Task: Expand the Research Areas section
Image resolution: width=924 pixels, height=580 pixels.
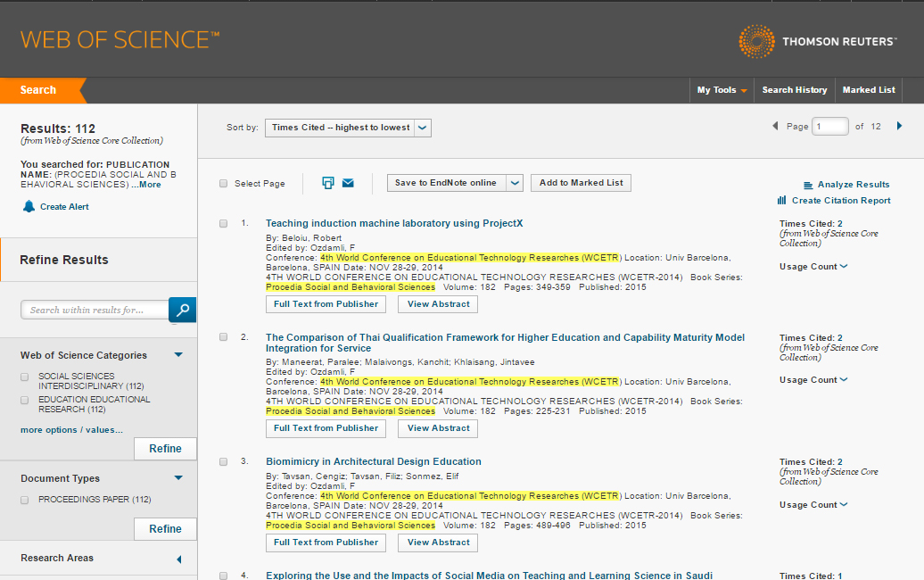Action: (178, 559)
